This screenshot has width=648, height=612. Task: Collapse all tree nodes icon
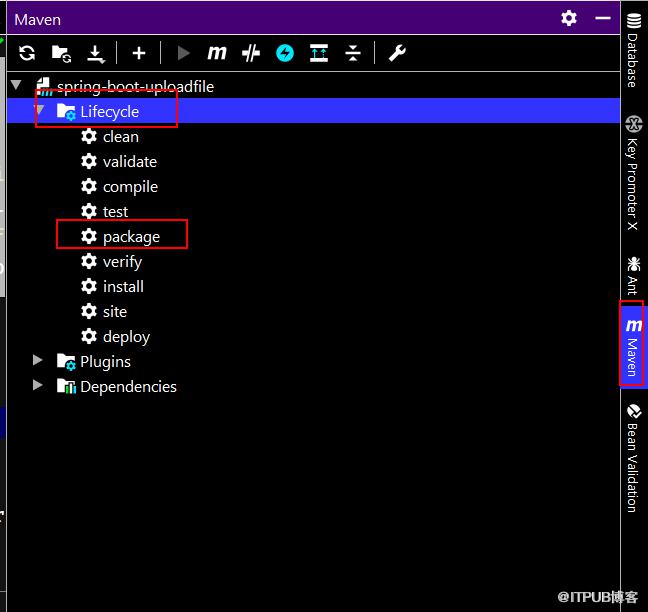tap(353, 53)
